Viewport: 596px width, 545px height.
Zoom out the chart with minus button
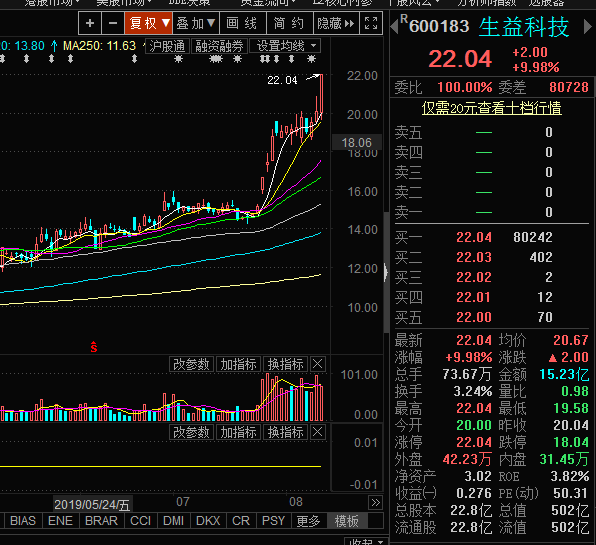click(113, 23)
